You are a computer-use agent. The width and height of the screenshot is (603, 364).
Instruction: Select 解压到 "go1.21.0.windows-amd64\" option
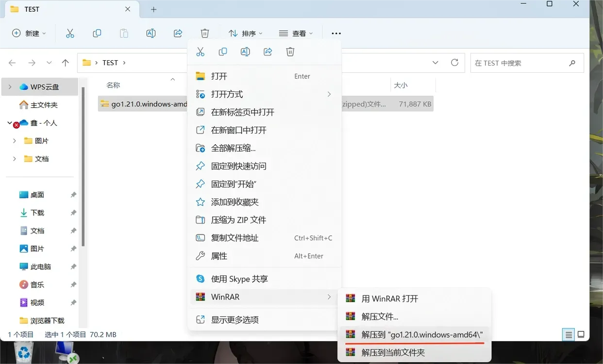[x=421, y=334]
